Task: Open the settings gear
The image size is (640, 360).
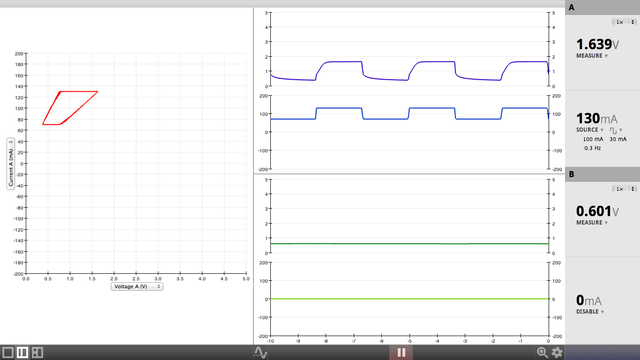Action: coord(557,352)
